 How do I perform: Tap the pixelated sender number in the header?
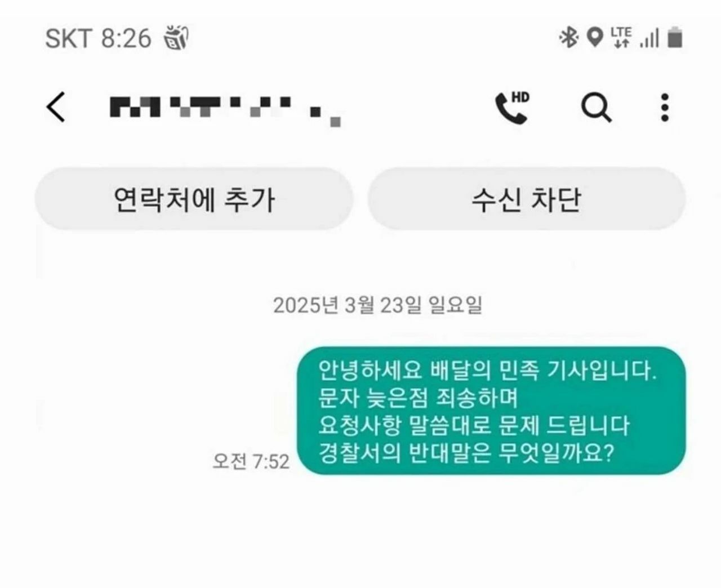click(225, 110)
